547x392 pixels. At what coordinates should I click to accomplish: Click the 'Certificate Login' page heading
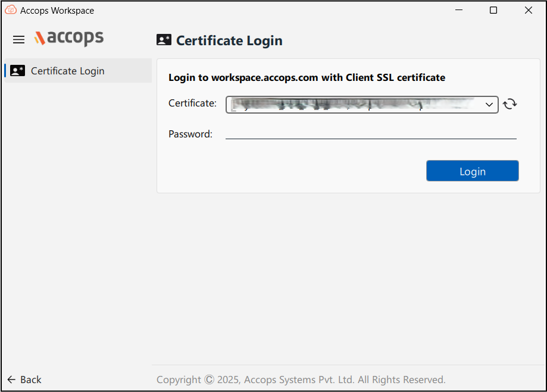point(229,40)
